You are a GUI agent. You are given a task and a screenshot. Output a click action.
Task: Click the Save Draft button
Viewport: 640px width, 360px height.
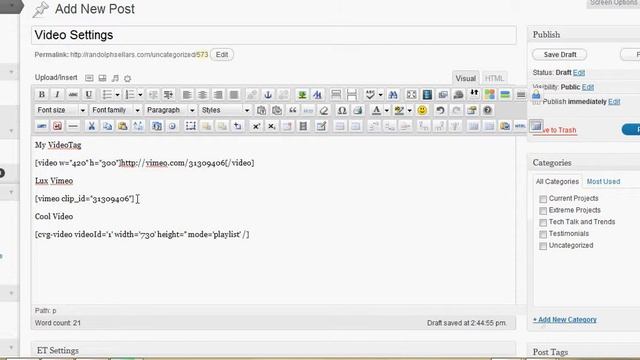[560, 55]
